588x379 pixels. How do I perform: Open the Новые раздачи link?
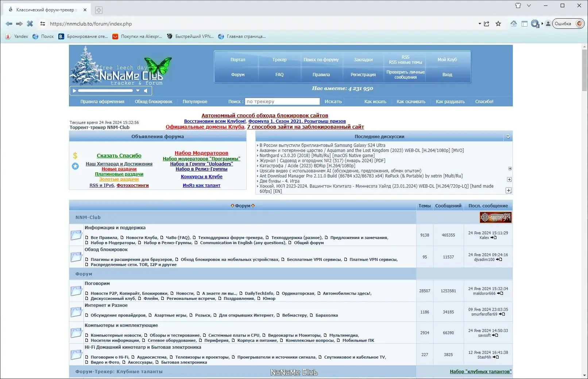pyautogui.click(x=119, y=169)
